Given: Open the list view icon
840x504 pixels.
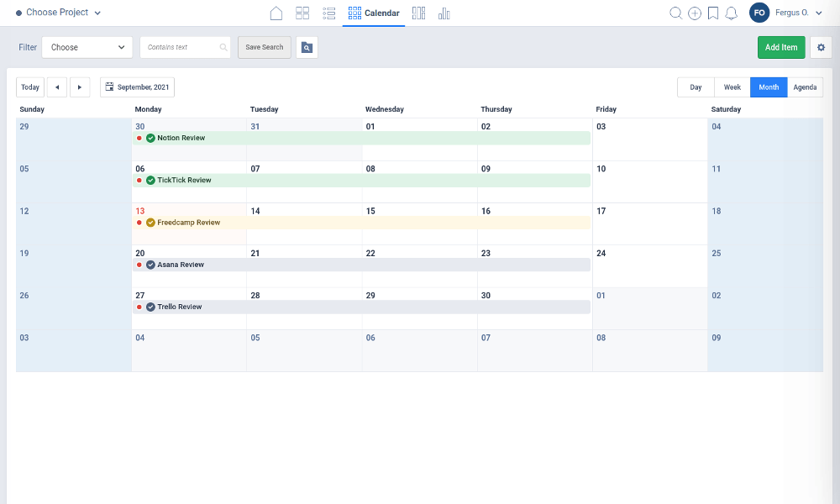Looking at the screenshot, I should click(328, 13).
